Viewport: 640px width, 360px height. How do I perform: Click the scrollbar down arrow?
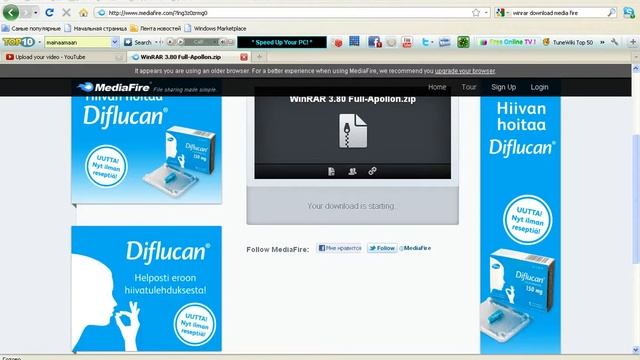[x=636, y=350]
